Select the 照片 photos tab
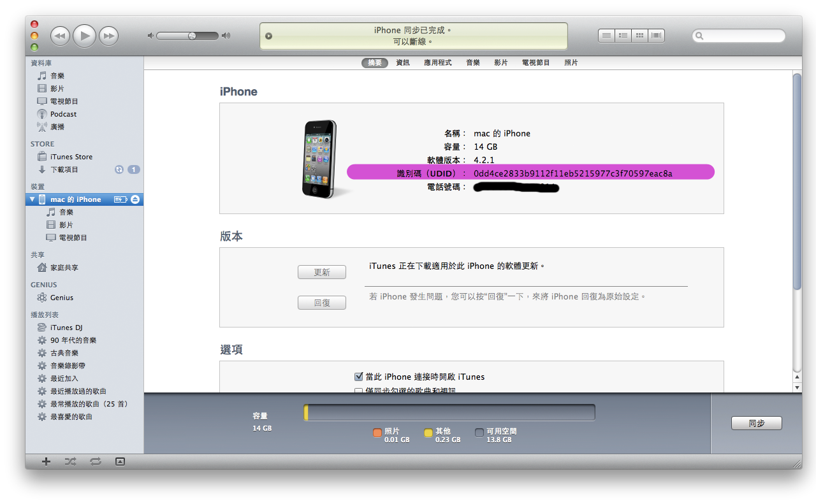Viewport: 816px width, 504px height. [x=571, y=62]
